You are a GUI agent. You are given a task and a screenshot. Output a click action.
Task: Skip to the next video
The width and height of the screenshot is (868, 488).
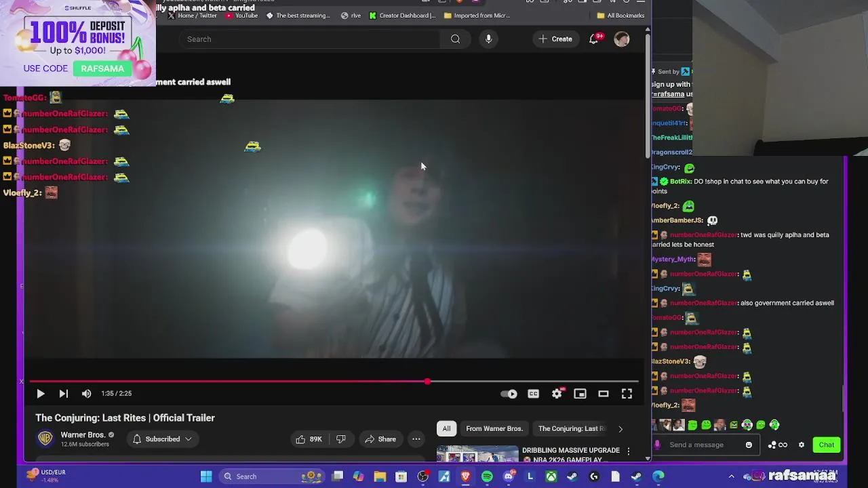tap(63, 393)
